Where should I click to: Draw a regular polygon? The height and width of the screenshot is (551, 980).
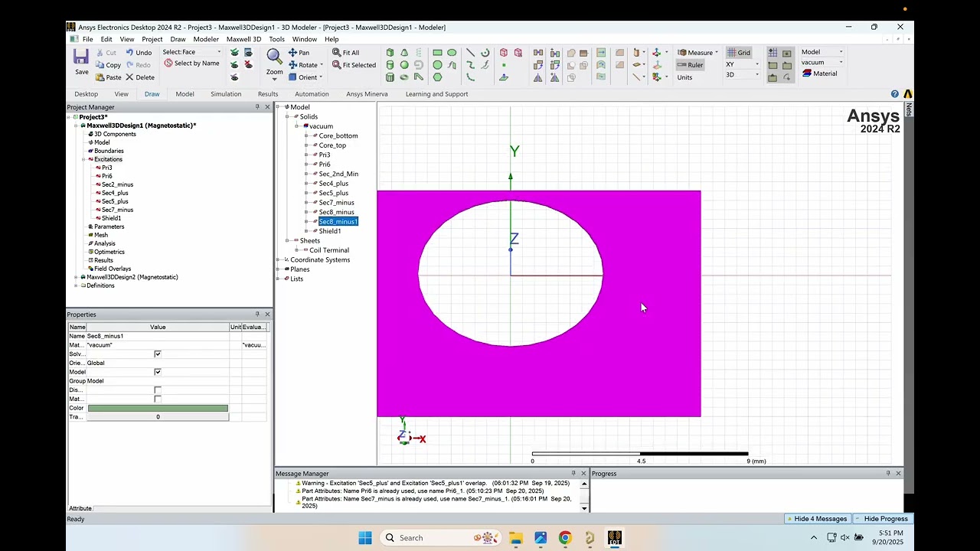437,77
